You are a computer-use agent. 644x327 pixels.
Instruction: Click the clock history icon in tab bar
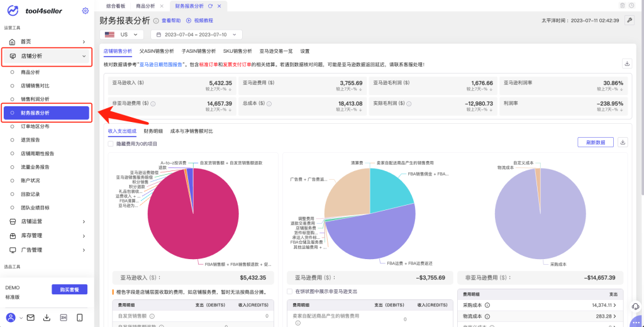pyautogui.click(x=631, y=6)
